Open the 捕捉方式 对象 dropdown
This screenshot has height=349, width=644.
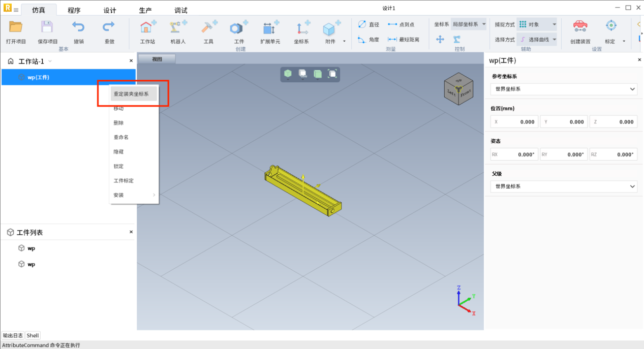[537, 24]
